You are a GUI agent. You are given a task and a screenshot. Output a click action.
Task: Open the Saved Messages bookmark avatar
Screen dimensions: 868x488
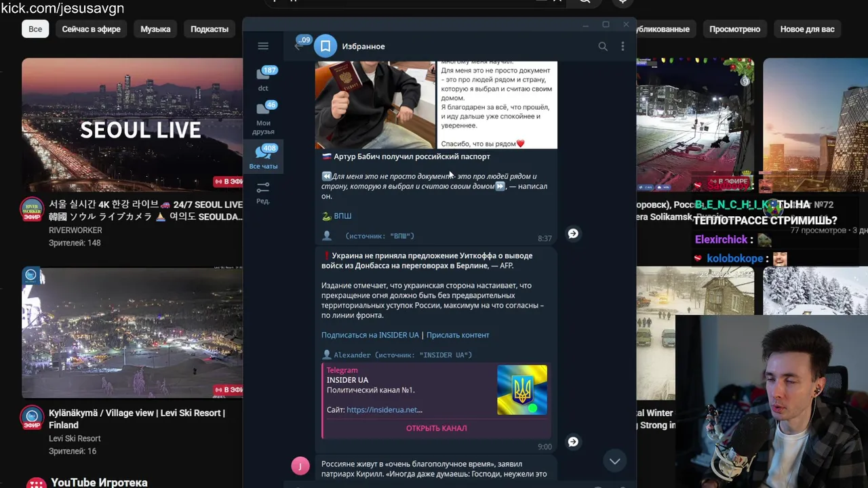click(x=325, y=46)
